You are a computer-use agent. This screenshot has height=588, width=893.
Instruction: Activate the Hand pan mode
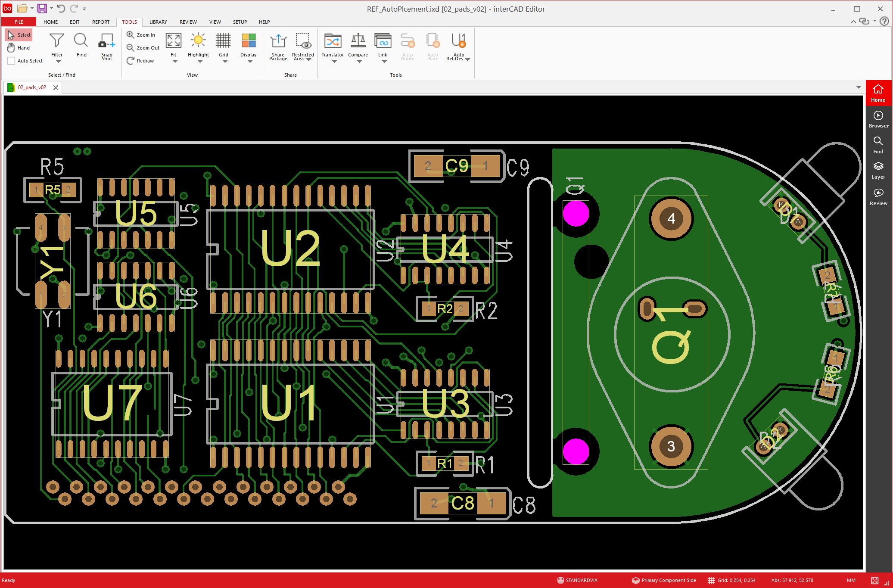19,48
